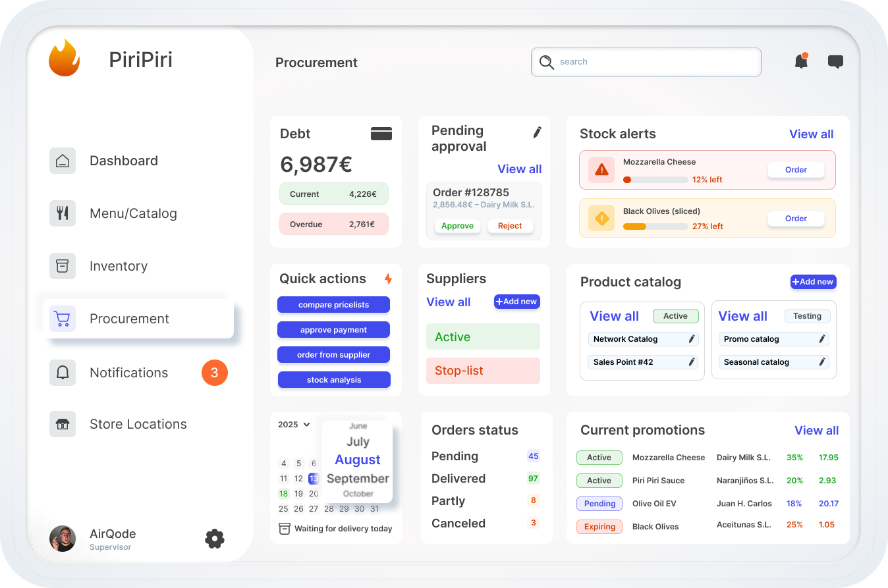Click the lightning bolt in Quick actions
The width and height of the screenshot is (888, 588).
pos(388,279)
